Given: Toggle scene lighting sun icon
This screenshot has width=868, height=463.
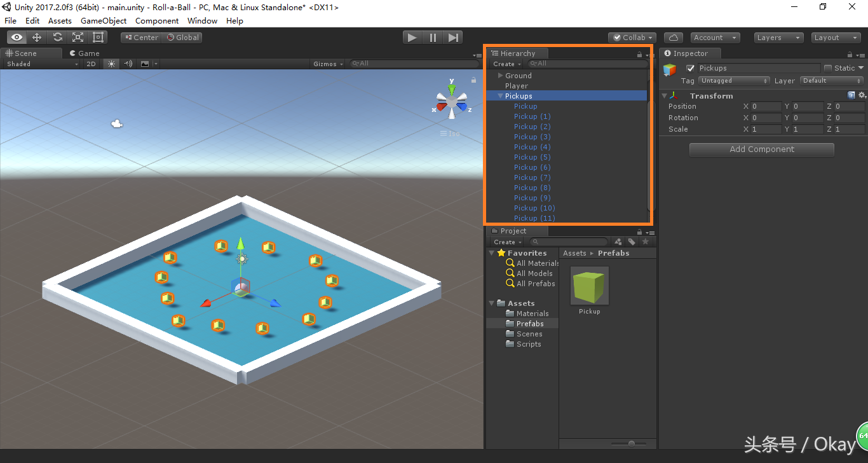Looking at the screenshot, I should [x=112, y=64].
